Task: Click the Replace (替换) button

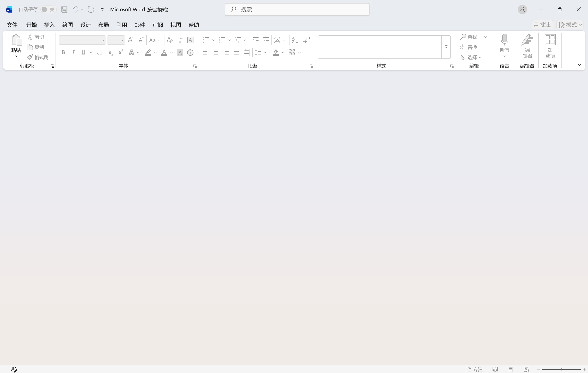Action: click(x=468, y=47)
